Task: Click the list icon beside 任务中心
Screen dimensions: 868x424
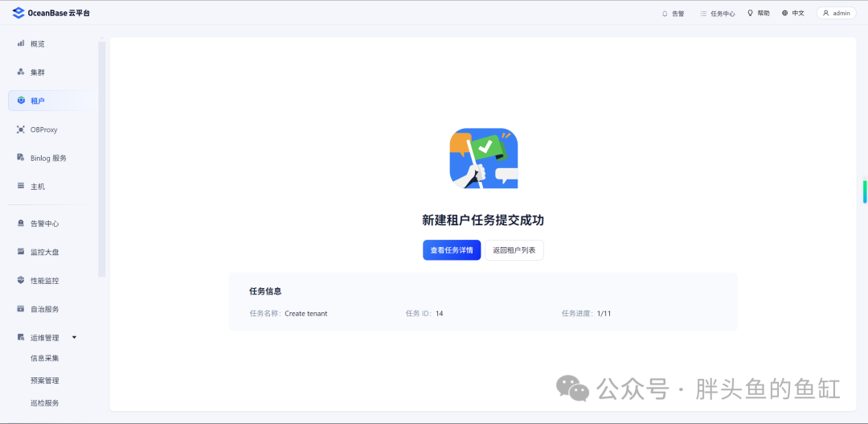Action: coord(703,14)
